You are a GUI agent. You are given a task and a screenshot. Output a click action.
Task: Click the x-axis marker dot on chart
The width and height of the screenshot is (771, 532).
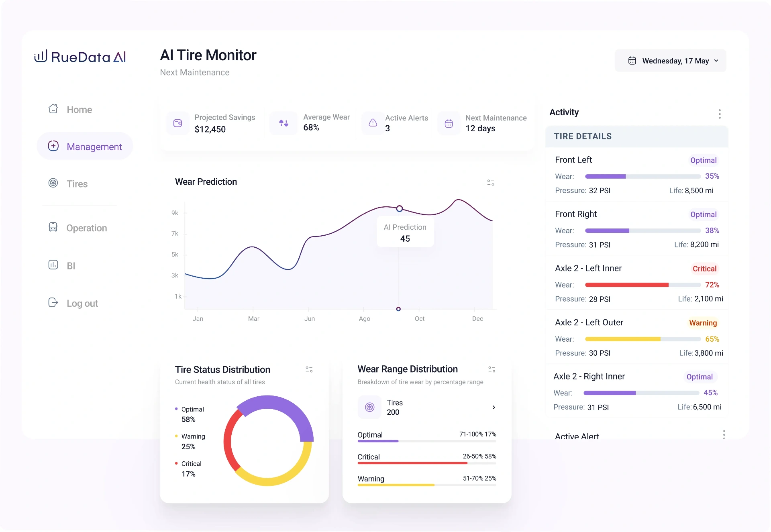pyautogui.click(x=398, y=309)
